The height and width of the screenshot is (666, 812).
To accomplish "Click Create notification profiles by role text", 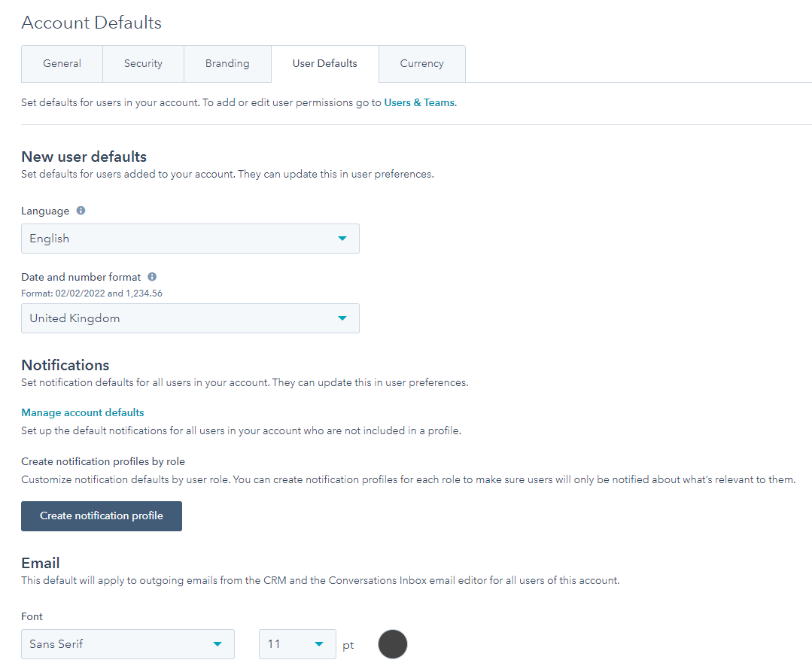I will (x=103, y=461).
